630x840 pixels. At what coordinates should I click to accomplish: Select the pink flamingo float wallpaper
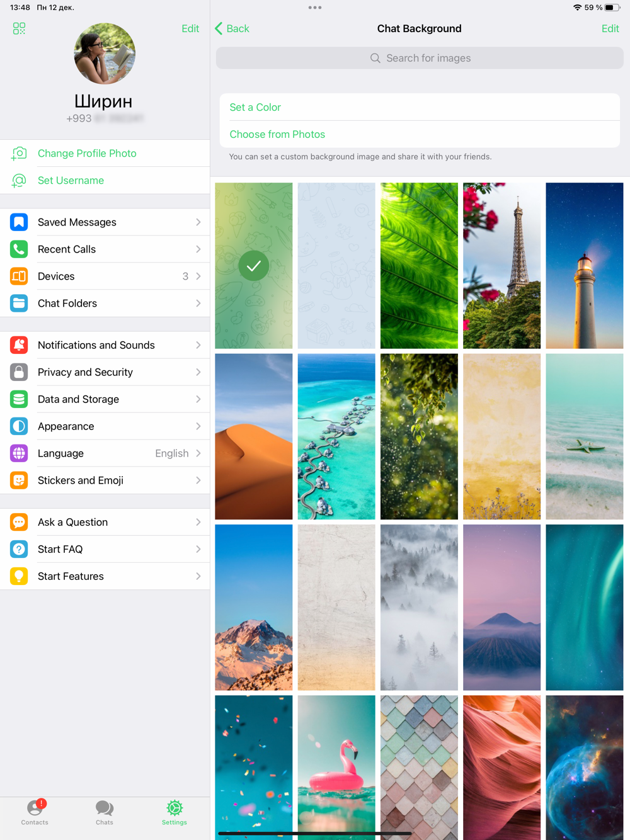click(336, 768)
